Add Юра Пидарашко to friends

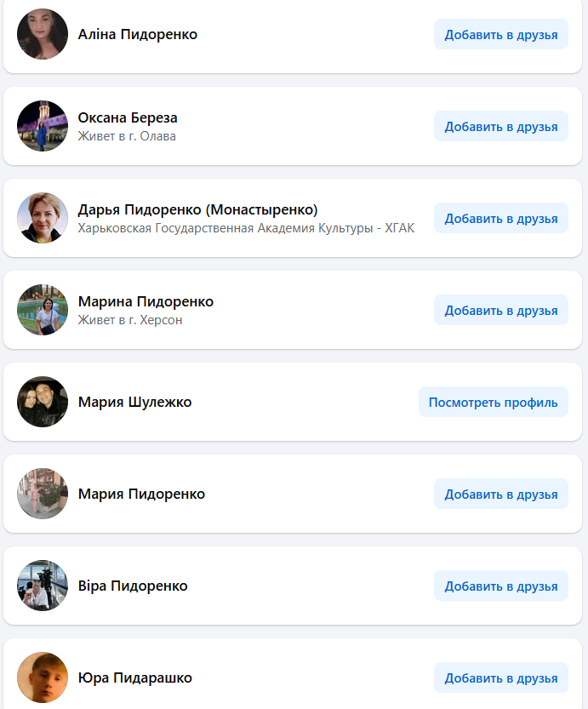[x=500, y=678]
